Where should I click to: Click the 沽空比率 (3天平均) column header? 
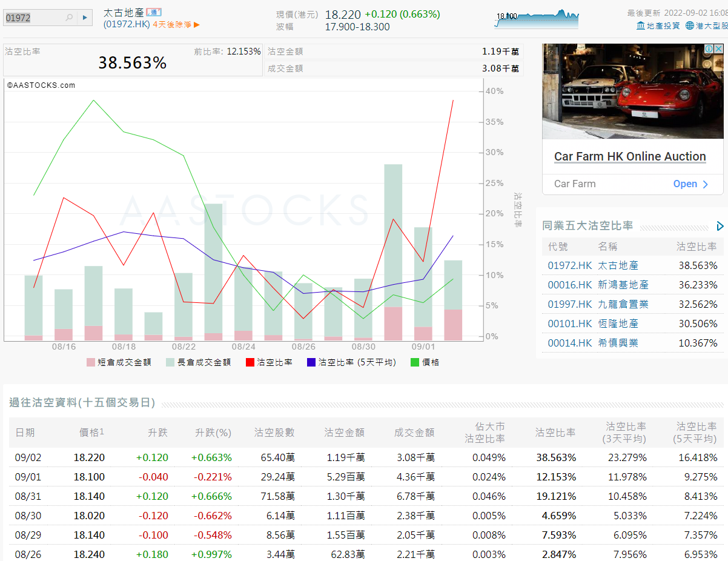point(626,433)
